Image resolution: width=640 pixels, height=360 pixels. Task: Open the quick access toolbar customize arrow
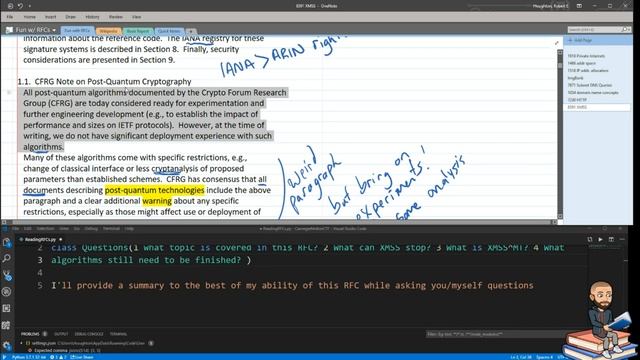29,6
